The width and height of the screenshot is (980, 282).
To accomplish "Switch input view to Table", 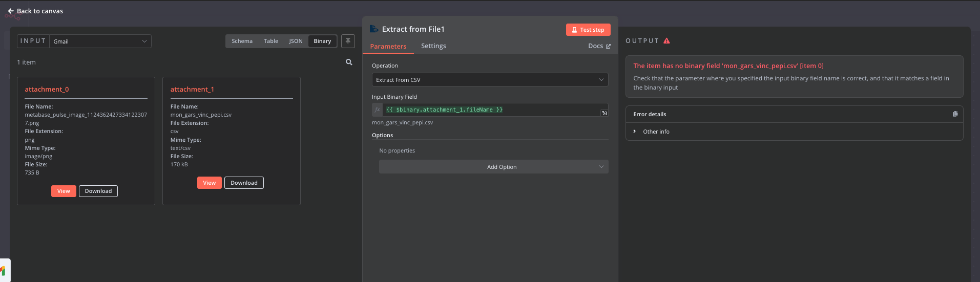I will 271,41.
